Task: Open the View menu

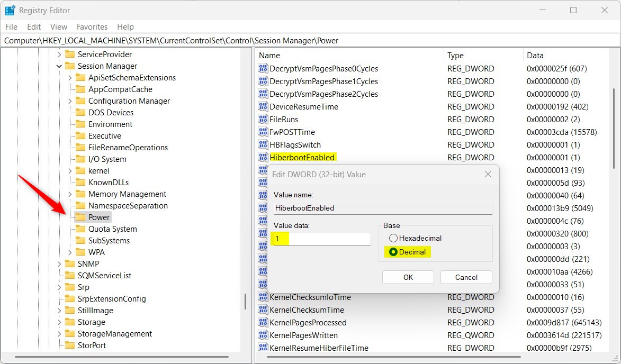Action: tap(58, 26)
